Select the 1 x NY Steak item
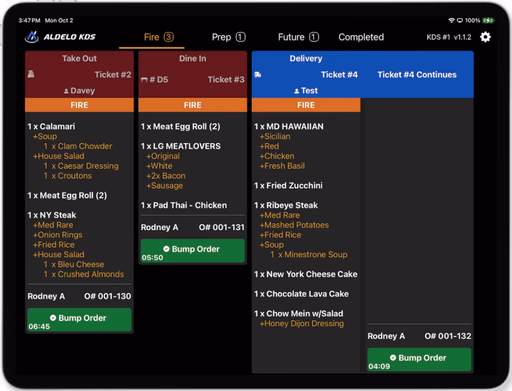This screenshot has height=391, width=512. coord(52,215)
